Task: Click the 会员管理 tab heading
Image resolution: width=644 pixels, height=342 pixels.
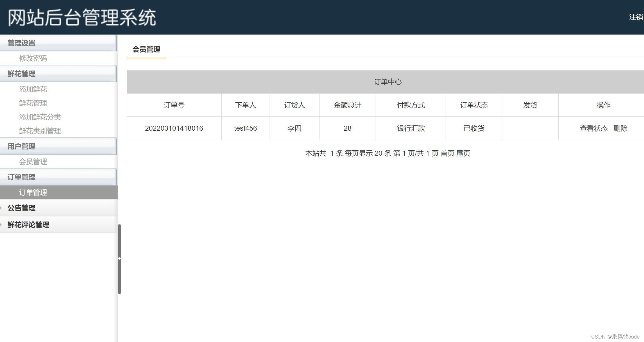Action: tap(146, 49)
